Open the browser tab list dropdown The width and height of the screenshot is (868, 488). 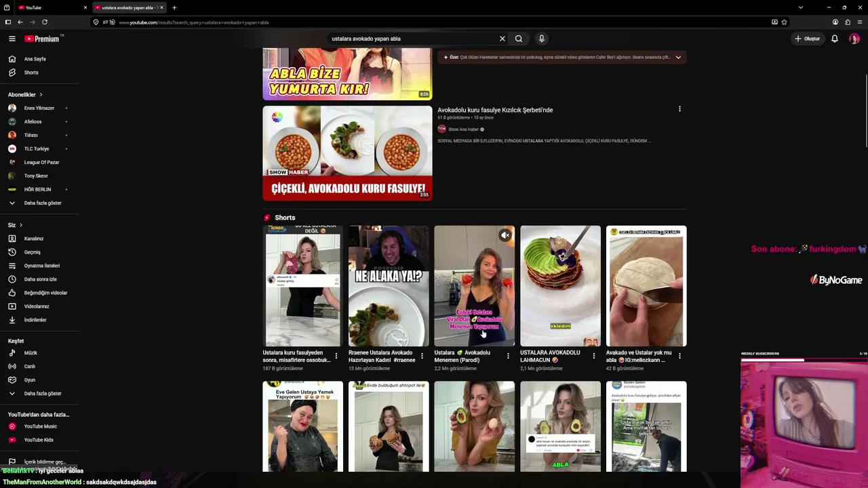801,7
